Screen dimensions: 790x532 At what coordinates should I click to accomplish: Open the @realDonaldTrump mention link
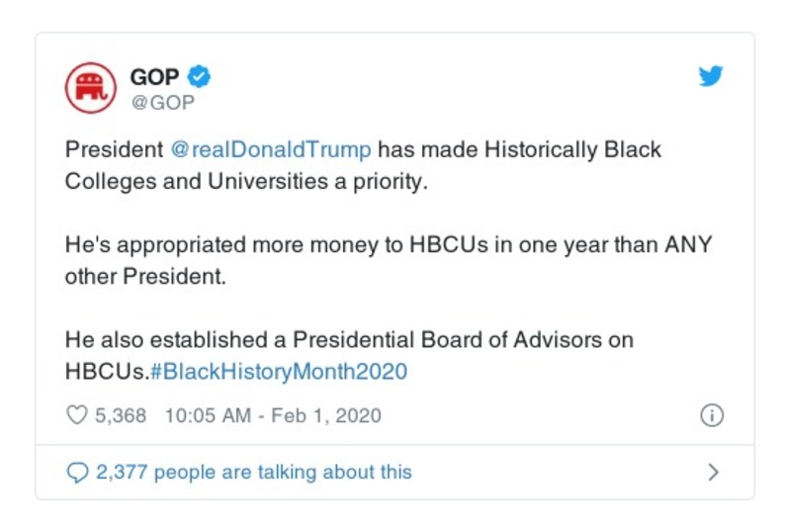[x=272, y=150]
